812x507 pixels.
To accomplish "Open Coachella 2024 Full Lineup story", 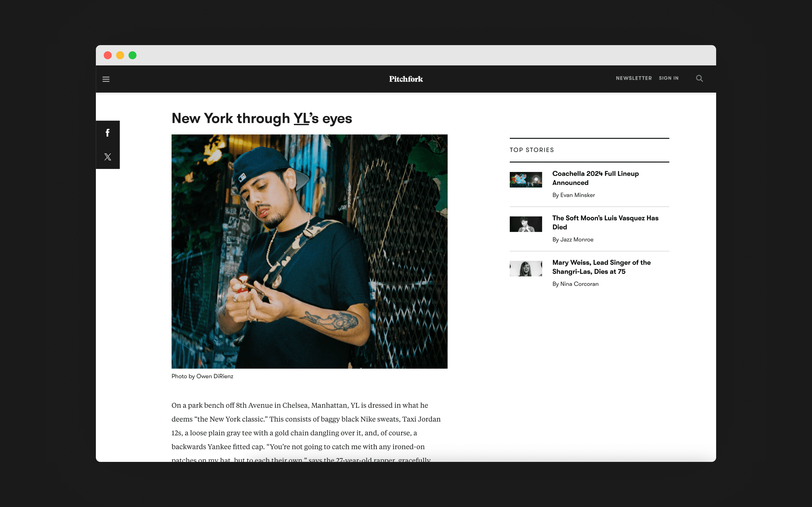I will (x=595, y=178).
